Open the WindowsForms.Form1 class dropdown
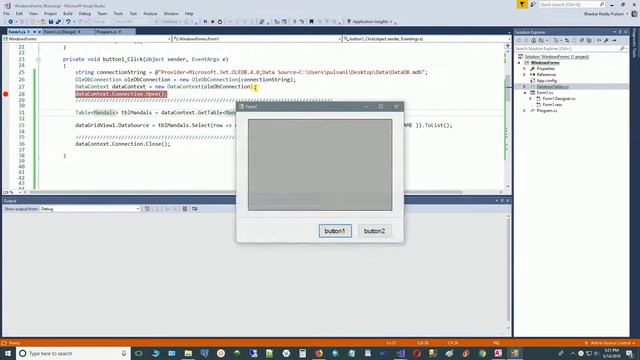640x360 pixels. (x=257, y=39)
